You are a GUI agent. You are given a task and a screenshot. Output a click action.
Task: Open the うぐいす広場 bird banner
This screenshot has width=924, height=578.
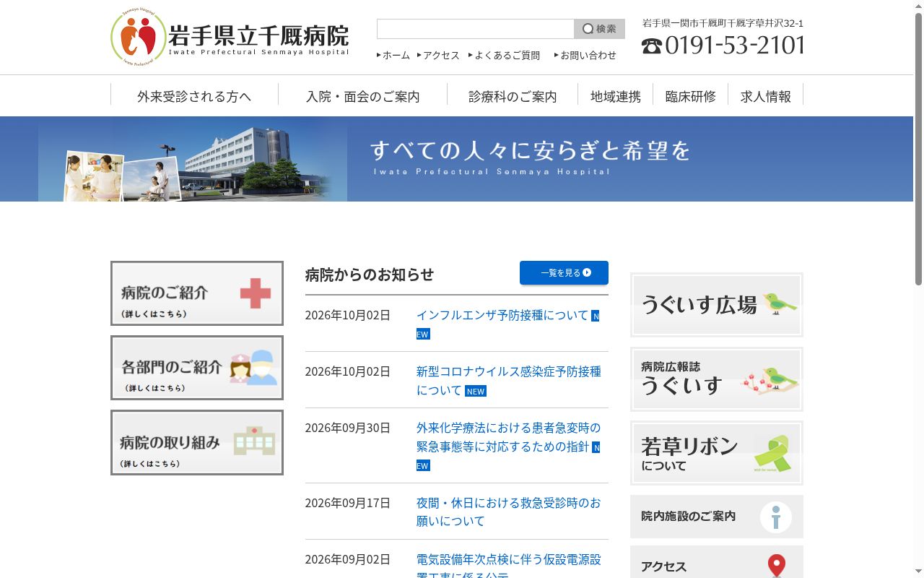click(x=717, y=305)
